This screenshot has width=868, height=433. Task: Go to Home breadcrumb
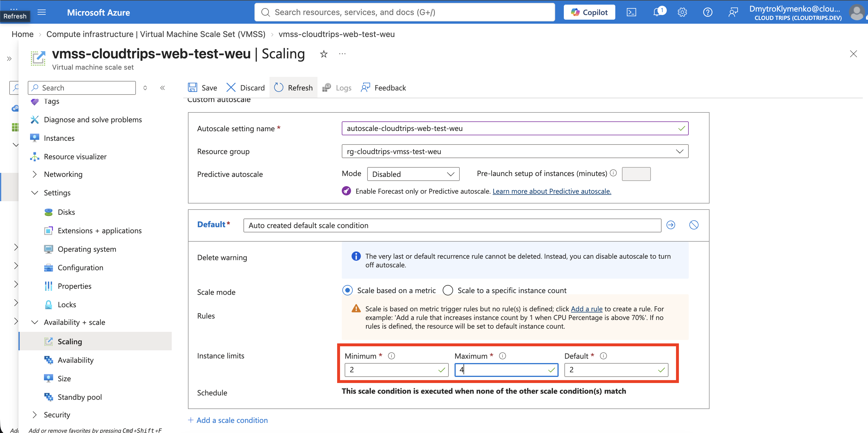pyautogui.click(x=23, y=34)
